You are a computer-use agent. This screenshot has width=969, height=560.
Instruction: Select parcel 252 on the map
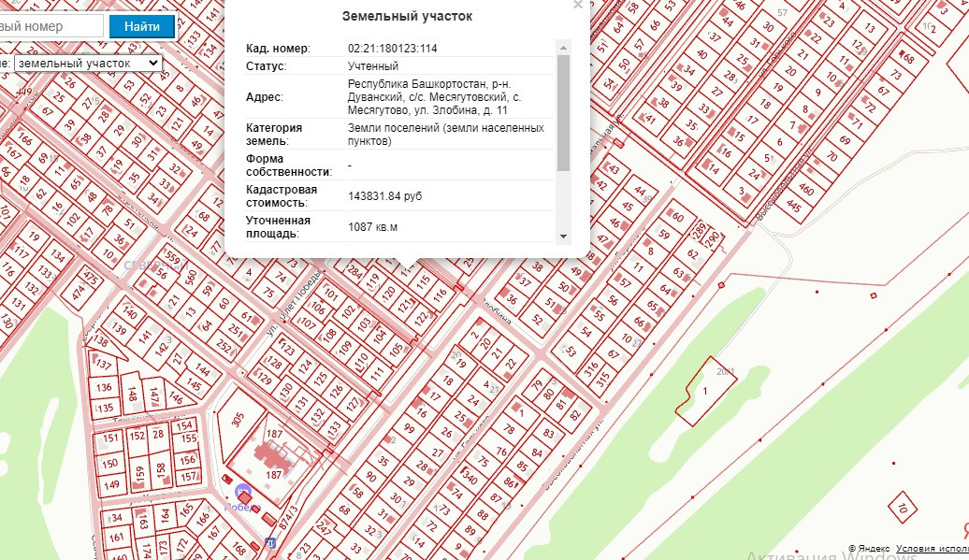[224, 345]
